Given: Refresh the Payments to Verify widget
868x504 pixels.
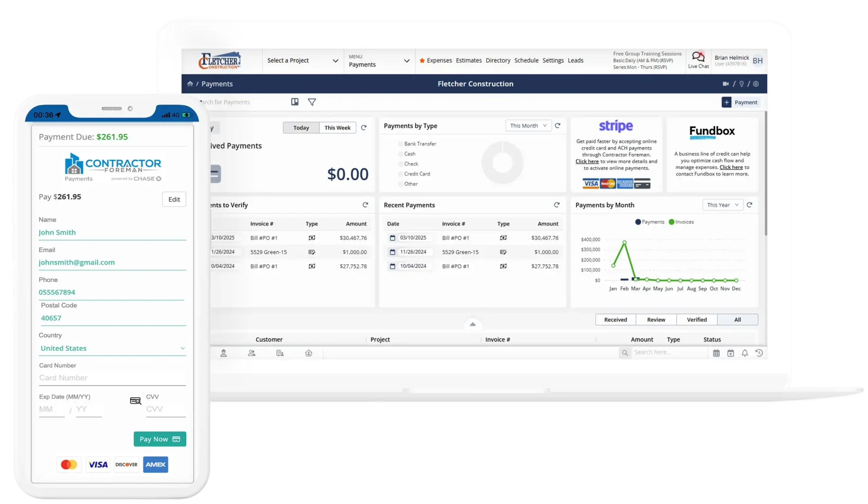Looking at the screenshot, I should [365, 205].
